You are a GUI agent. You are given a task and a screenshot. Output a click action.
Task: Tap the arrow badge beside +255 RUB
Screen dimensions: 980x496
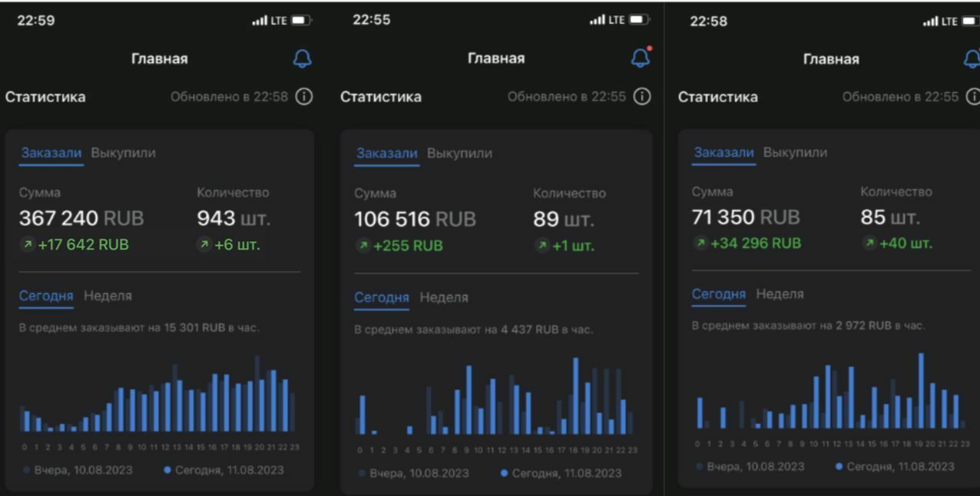(363, 246)
